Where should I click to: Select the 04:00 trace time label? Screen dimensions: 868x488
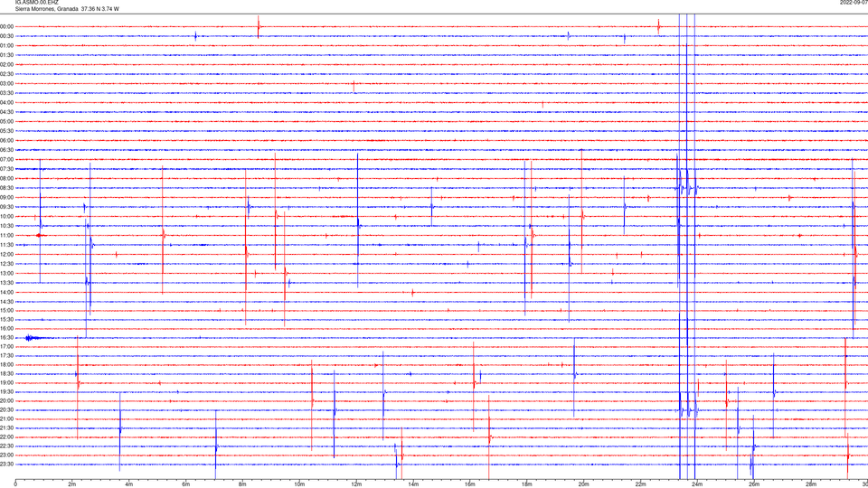point(6,102)
